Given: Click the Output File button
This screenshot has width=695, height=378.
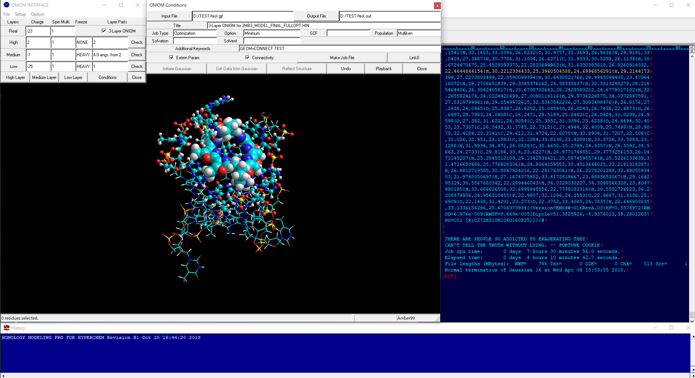Looking at the screenshot, I should tap(316, 16).
